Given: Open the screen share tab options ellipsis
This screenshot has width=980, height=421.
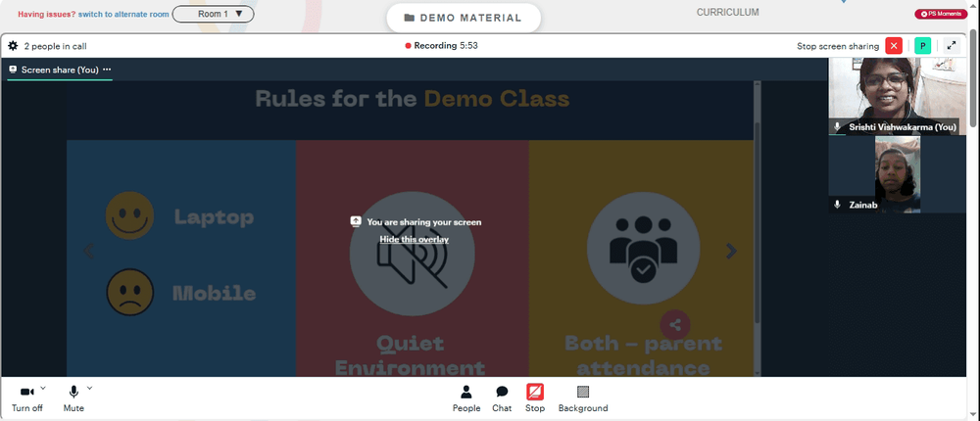Looking at the screenshot, I should pyautogui.click(x=107, y=70).
